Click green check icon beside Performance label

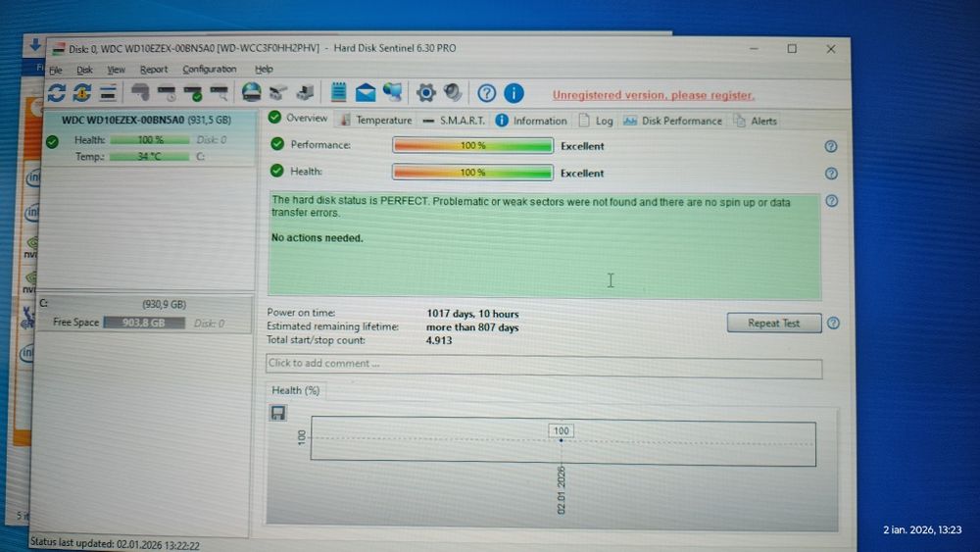click(277, 144)
